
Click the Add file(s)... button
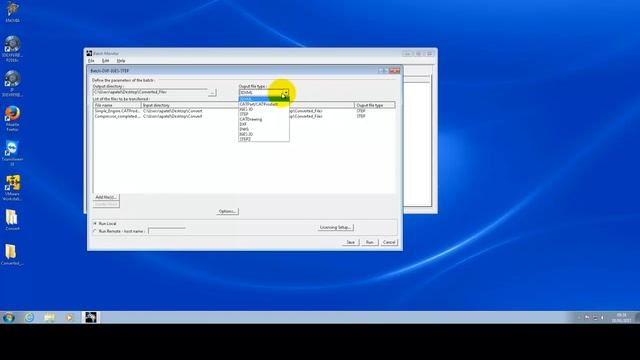106,197
